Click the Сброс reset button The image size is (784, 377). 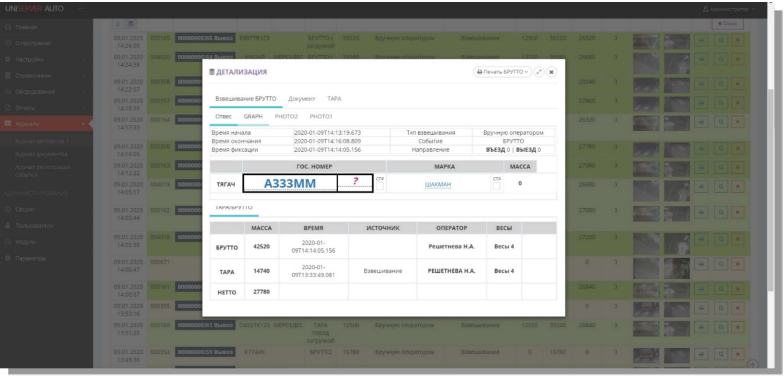[x=728, y=24]
